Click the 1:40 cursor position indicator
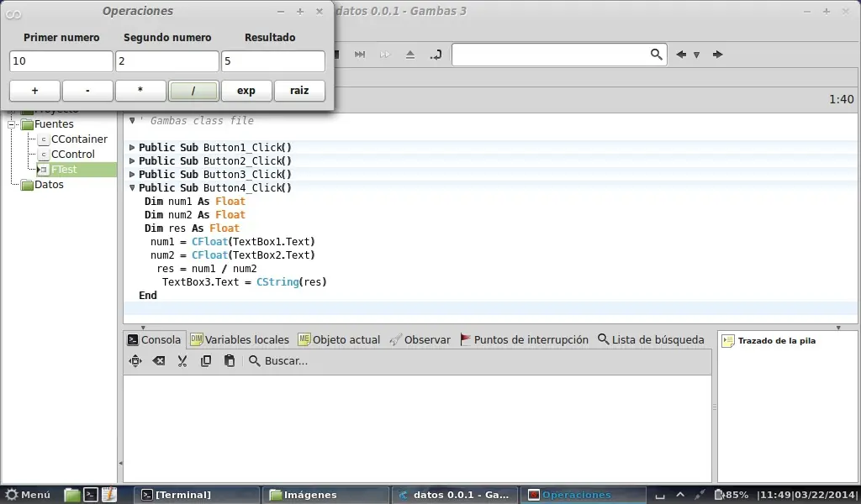 tap(841, 99)
